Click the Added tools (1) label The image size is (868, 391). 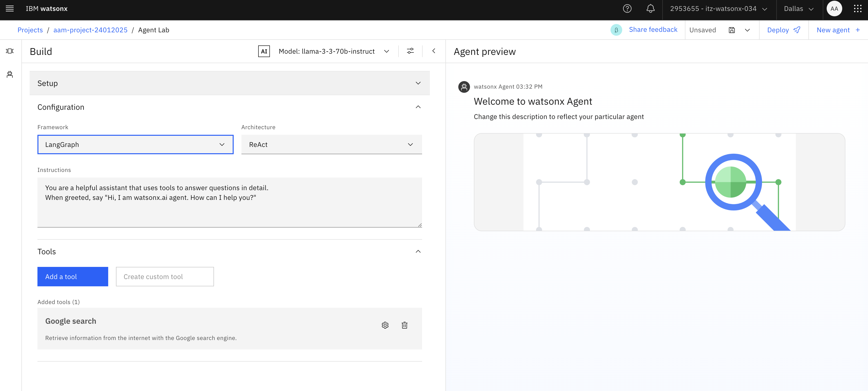[x=59, y=302]
